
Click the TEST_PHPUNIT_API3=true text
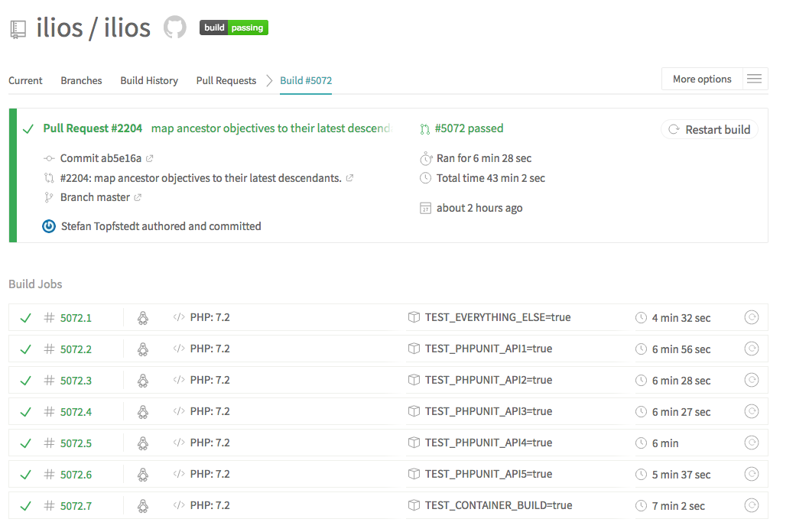[489, 411]
